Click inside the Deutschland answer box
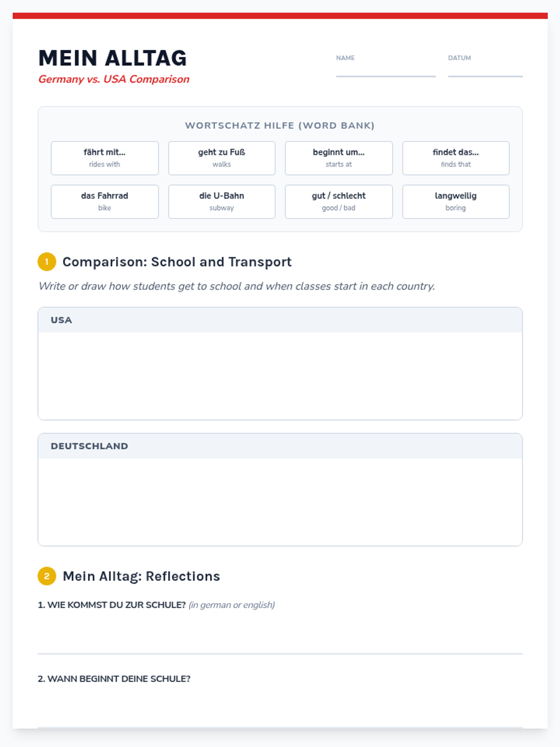Image resolution: width=560 pixels, height=747 pixels. pos(280,501)
